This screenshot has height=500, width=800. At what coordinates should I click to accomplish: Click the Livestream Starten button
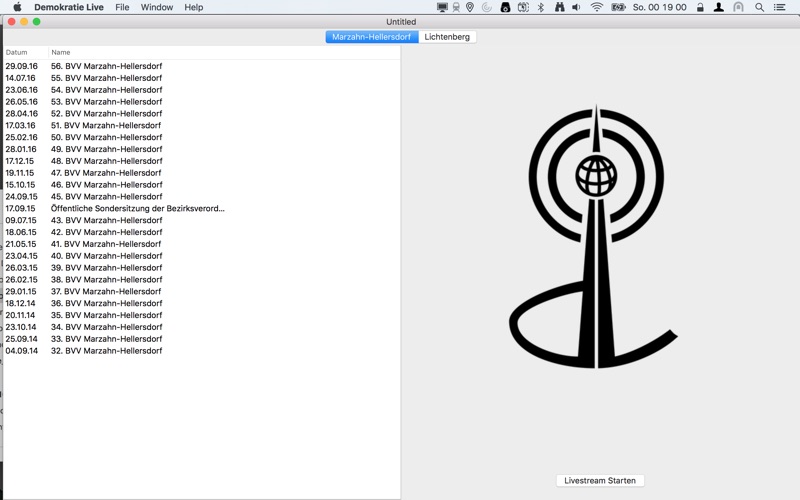coord(600,481)
